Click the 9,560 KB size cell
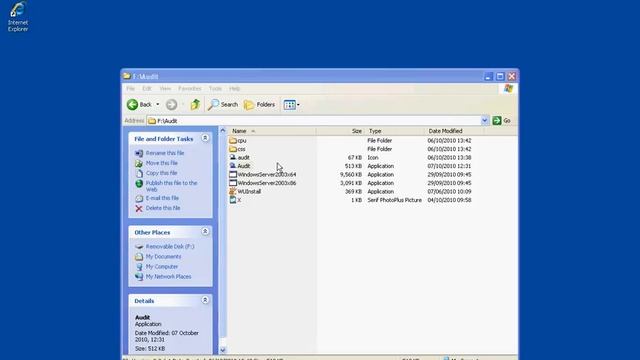This screenshot has width=640, height=360. click(351, 175)
